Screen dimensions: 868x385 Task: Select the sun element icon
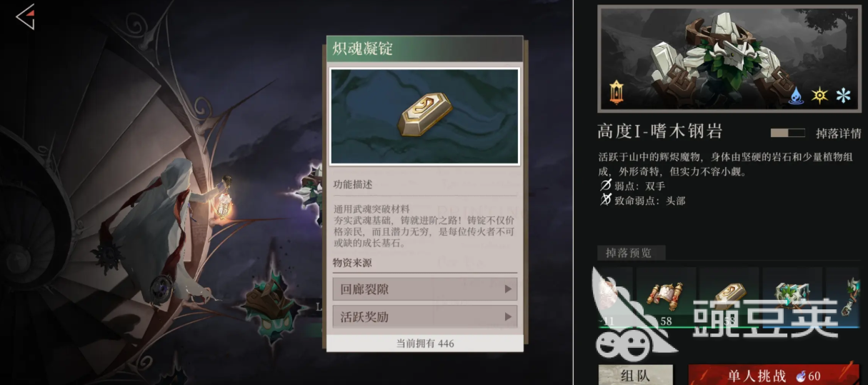819,95
